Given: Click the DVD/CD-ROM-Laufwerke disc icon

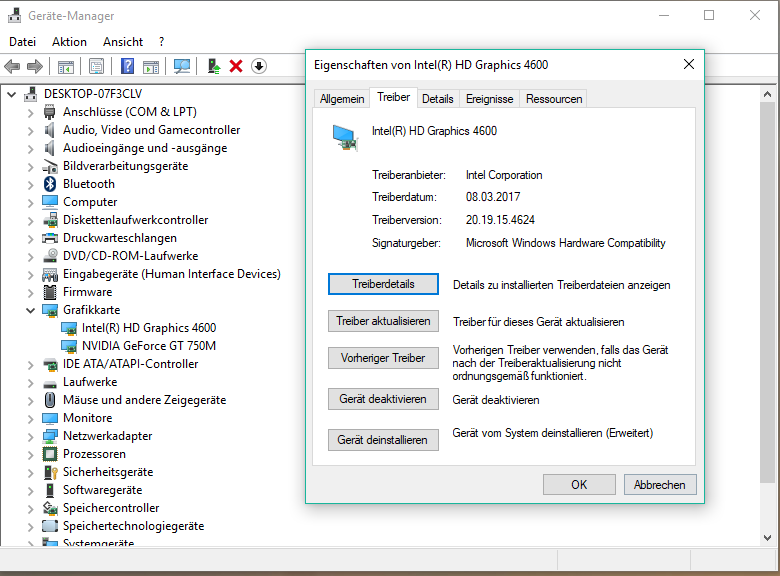Looking at the screenshot, I should click(x=50, y=256).
